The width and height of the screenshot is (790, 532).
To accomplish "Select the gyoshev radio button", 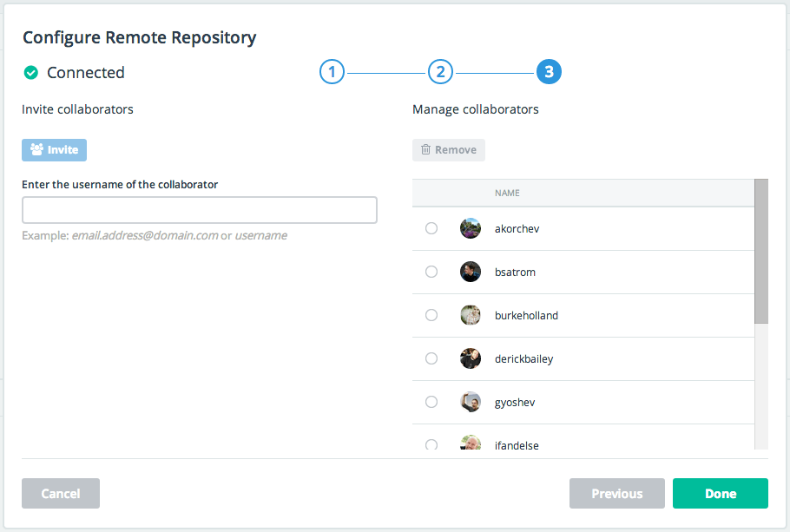I will 431,402.
